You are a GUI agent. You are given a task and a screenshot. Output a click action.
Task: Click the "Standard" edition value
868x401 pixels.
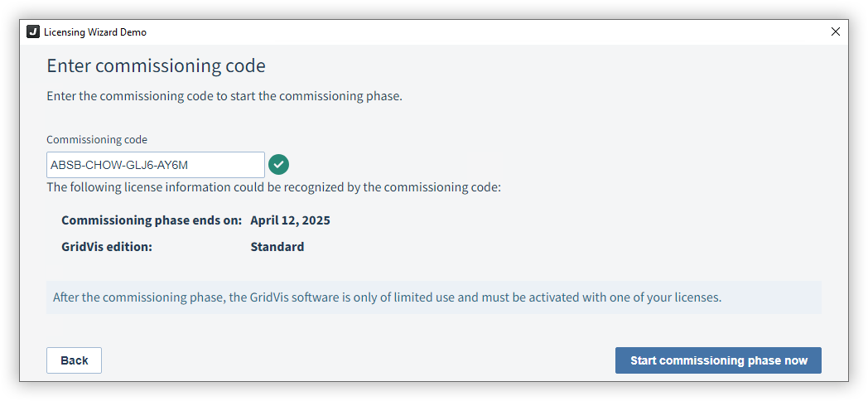coord(277,246)
